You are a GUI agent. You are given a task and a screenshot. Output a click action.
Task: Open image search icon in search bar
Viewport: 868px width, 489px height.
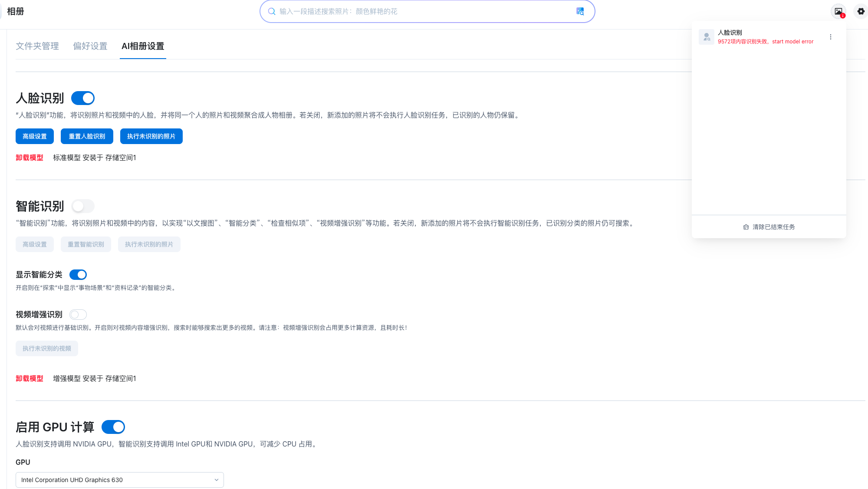(x=580, y=11)
